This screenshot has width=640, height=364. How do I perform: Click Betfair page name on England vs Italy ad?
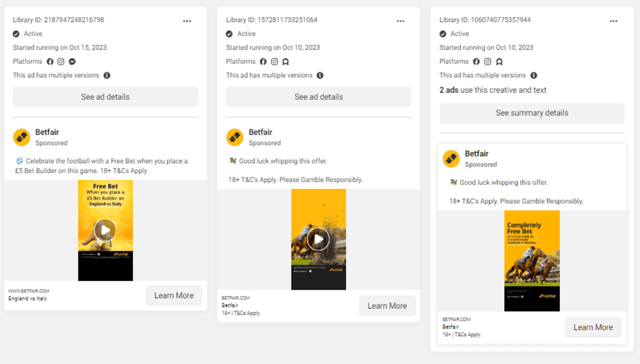(x=47, y=132)
